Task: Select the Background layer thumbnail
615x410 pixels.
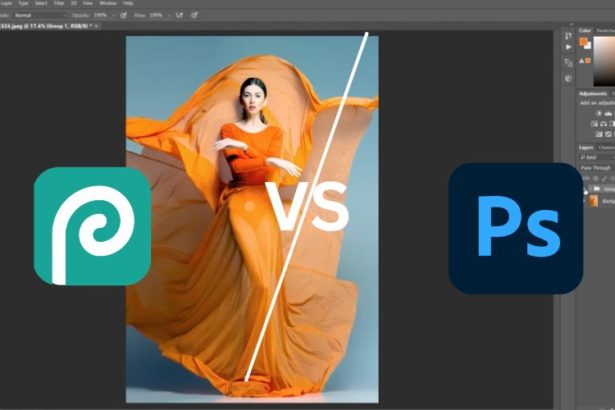Action: 593,201
